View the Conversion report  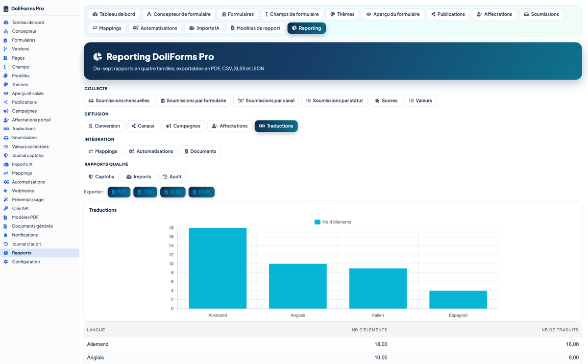coord(104,126)
